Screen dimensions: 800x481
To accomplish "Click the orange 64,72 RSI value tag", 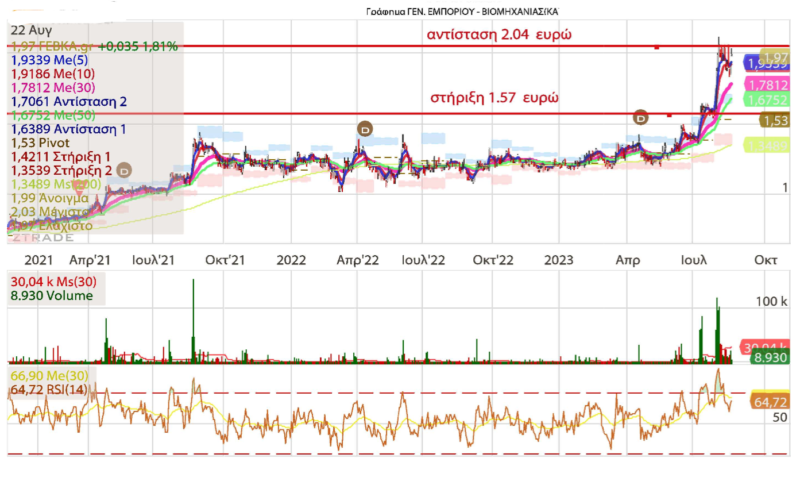I will point(771,401).
